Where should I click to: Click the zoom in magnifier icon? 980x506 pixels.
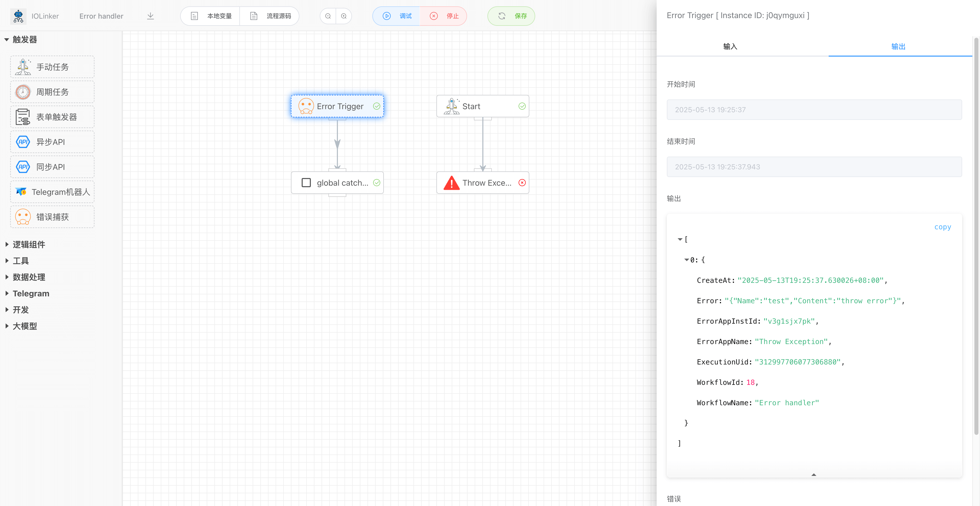click(x=344, y=16)
